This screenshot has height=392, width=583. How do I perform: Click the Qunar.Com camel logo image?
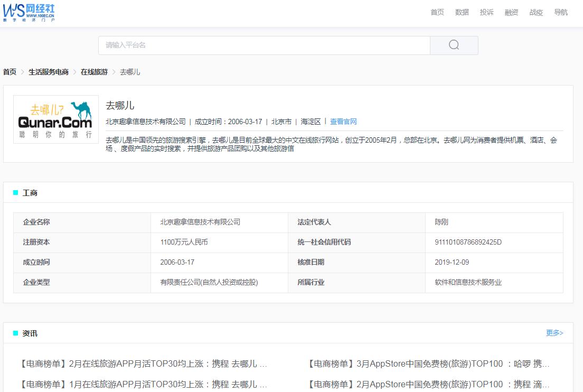point(55,119)
